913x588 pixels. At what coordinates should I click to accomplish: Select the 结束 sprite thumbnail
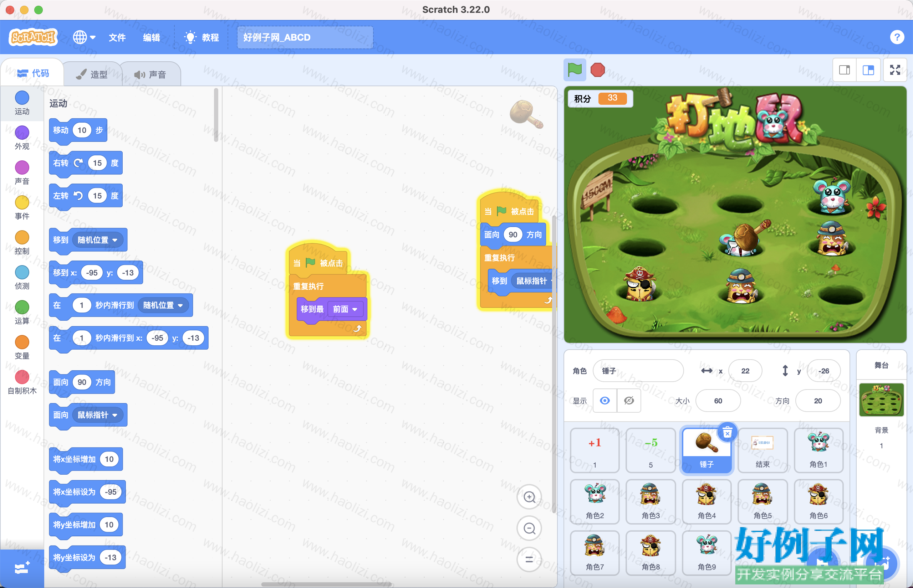(x=762, y=450)
